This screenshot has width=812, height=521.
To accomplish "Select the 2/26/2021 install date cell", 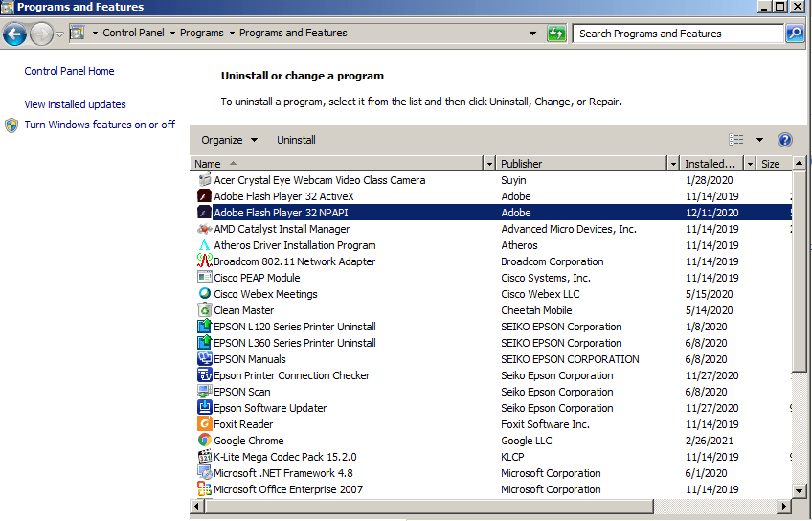I will tap(710, 441).
